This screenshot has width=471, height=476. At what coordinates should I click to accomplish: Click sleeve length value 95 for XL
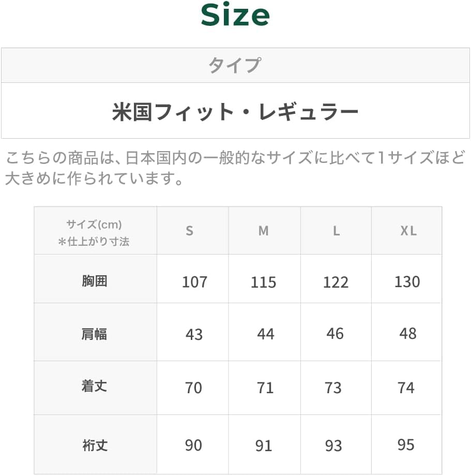[406, 445]
